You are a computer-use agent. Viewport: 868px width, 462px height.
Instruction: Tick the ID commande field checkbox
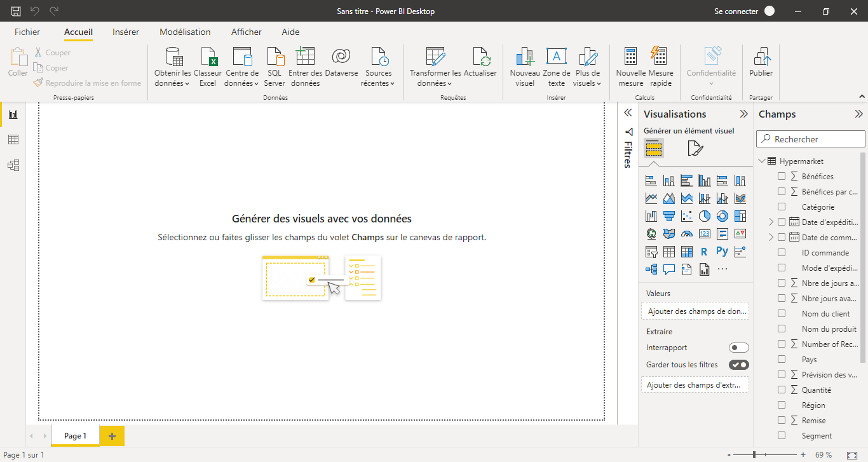point(782,253)
